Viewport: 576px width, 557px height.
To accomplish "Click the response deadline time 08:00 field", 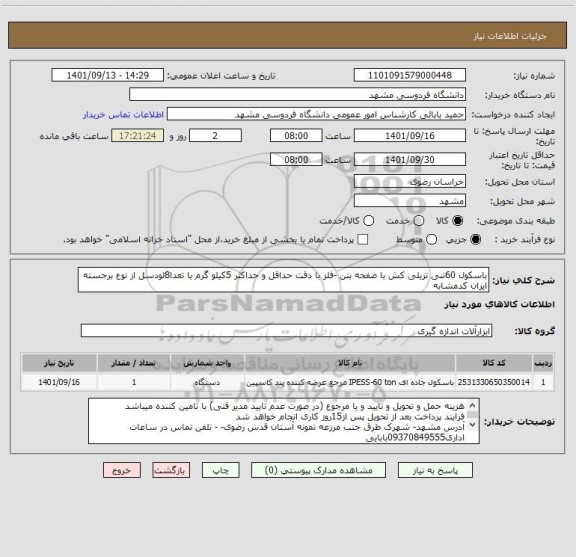I will [x=296, y=136].
